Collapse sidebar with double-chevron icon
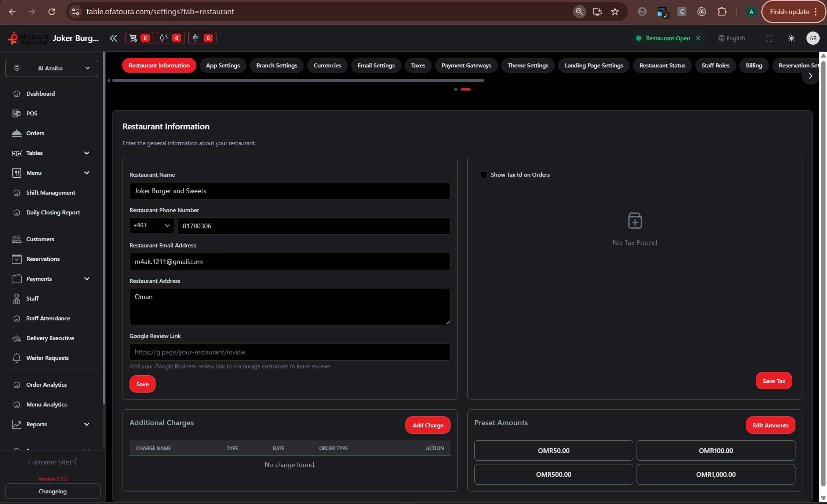 coord(113,38)
